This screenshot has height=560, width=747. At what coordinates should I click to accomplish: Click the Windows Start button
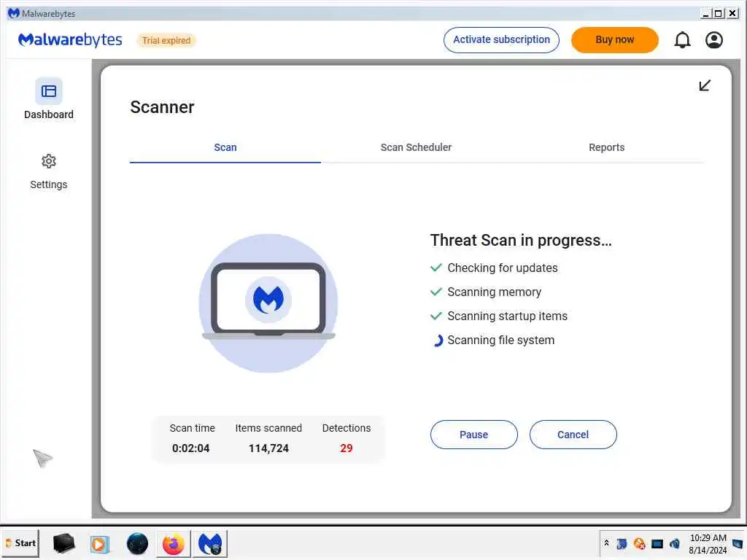[x=20, y=542]
